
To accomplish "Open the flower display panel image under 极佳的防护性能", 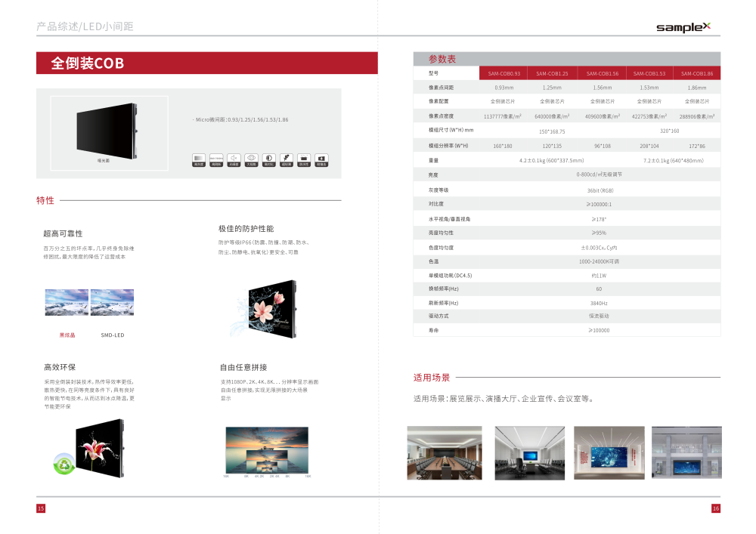I will click(262, 310).
